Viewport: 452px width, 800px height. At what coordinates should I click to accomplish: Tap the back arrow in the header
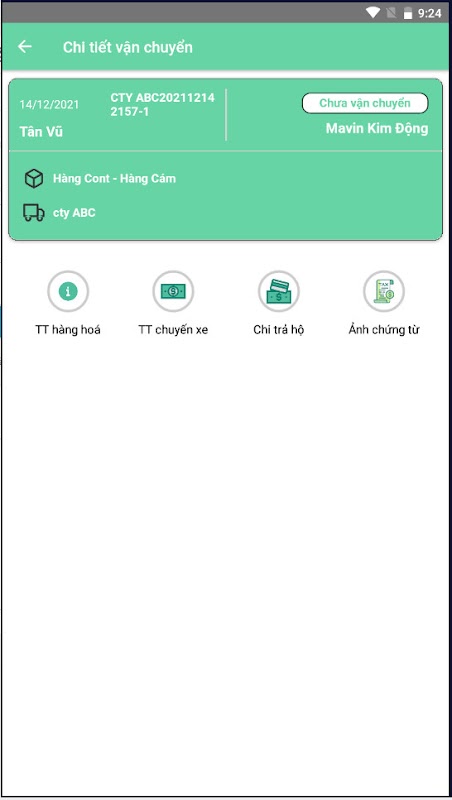24,47
